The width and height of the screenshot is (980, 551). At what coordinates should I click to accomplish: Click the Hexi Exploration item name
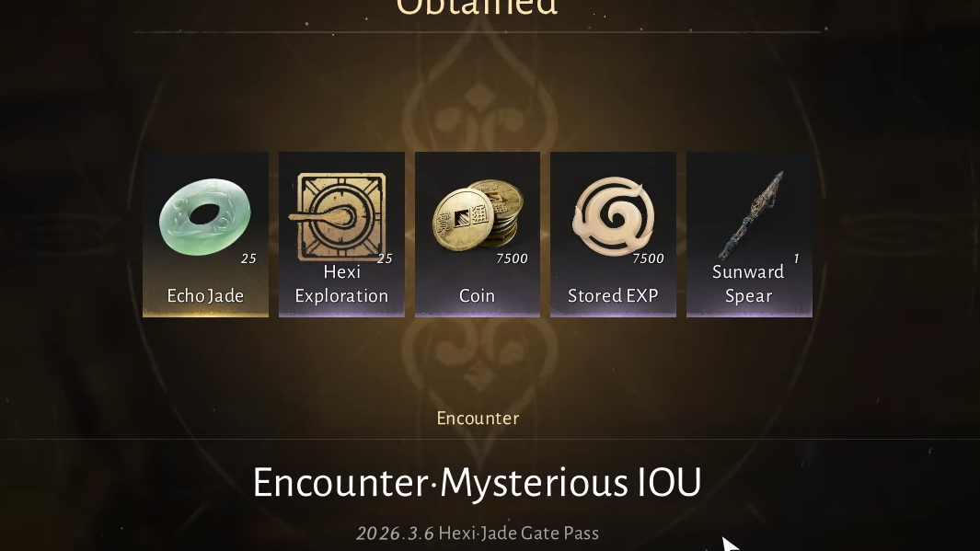[x=342, y=283]
